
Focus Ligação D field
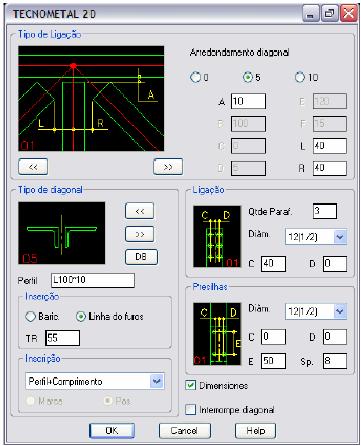335,264
